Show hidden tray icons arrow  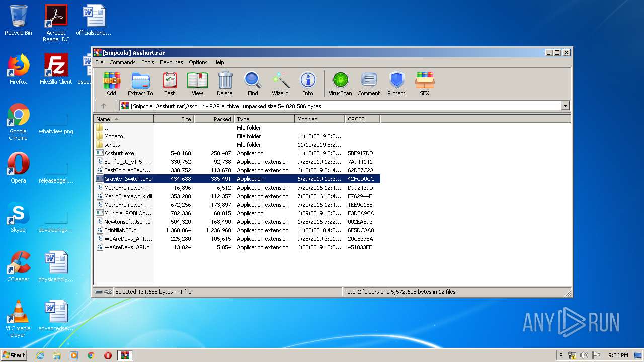561,355
